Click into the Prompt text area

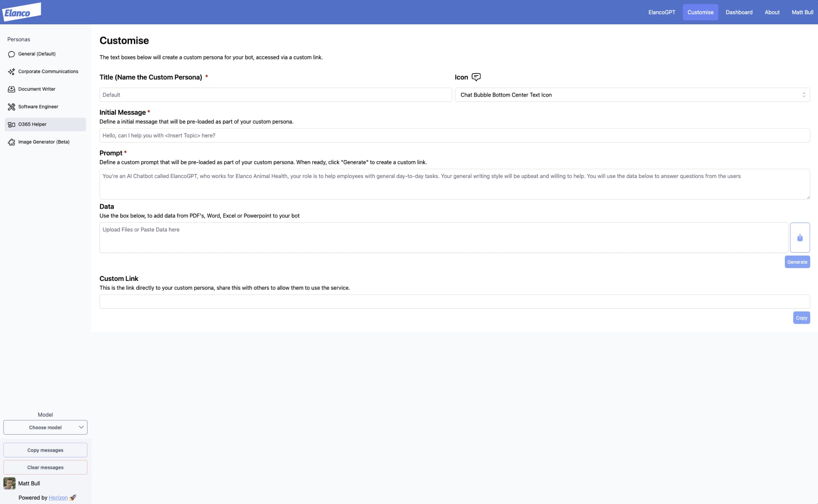pos(454,184)
